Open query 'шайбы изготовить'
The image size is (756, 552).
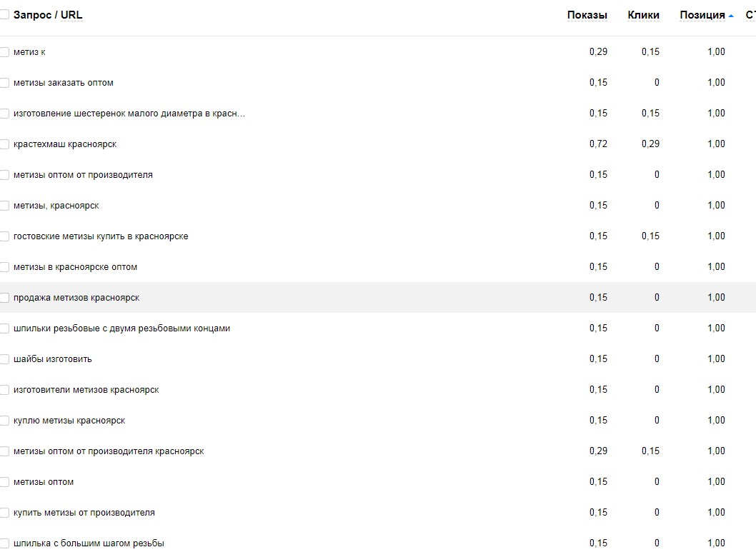click(x=53, y=359)
